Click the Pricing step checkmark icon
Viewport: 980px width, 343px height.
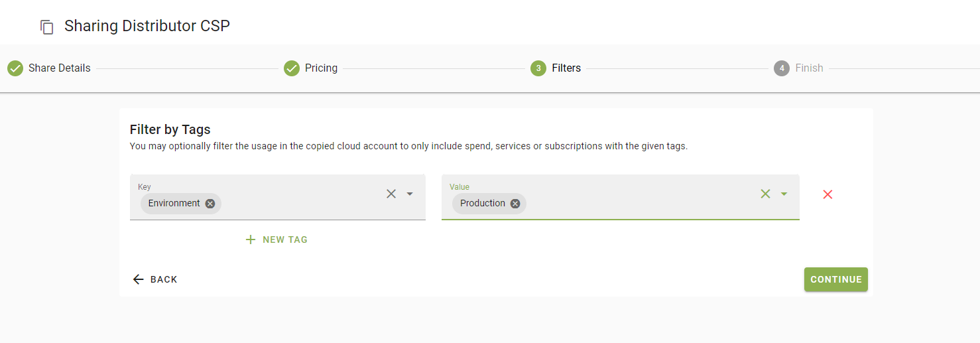click(292, 68)
